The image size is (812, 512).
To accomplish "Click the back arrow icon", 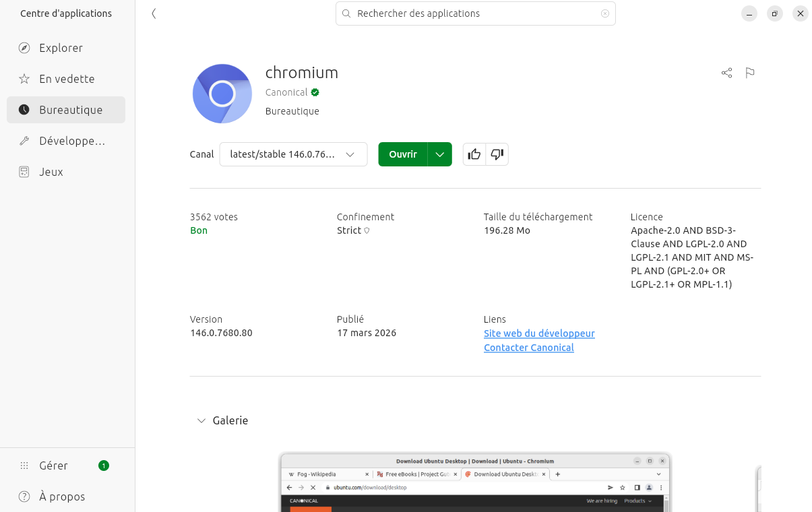I will pyautogui.click(x=154, y=13).
